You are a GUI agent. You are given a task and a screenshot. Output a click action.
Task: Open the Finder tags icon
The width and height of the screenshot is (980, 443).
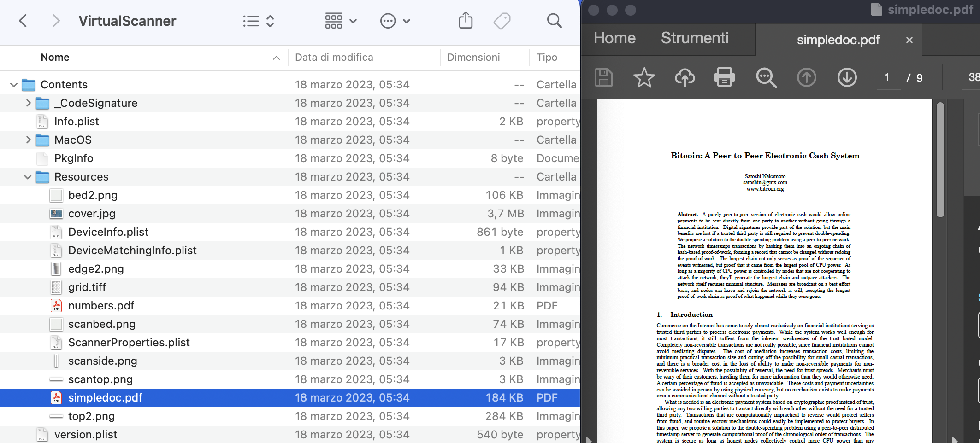(x=502, y=21)
